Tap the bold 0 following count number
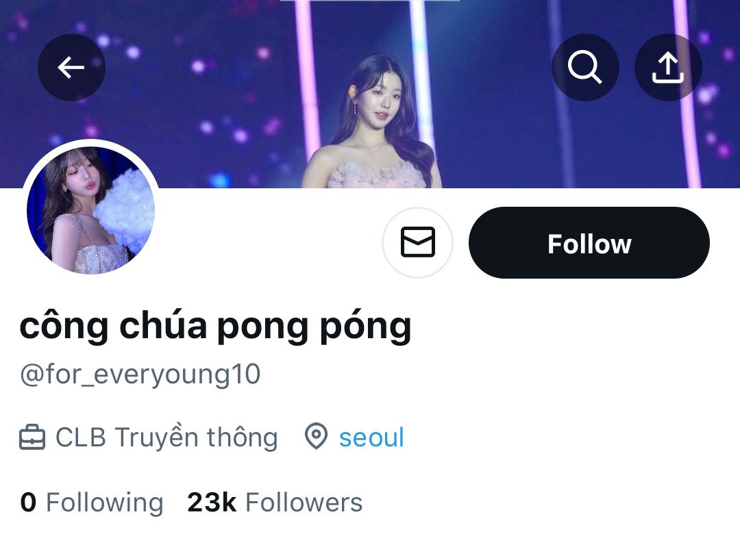This screenshot has width=740, height=560. click(x=28, y=502)
